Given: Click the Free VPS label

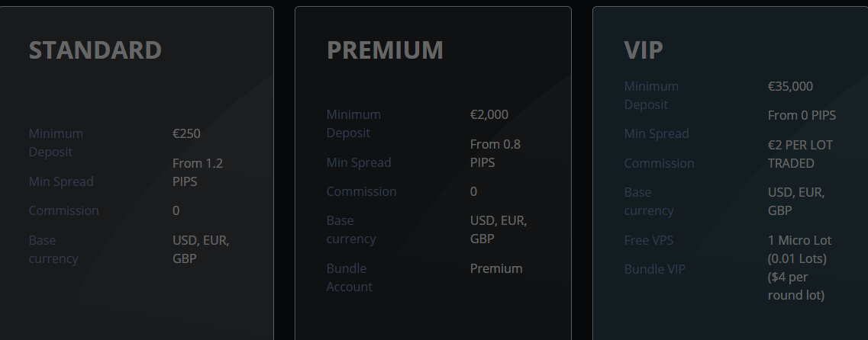Looking at the screenshot, I should [649, 240].
